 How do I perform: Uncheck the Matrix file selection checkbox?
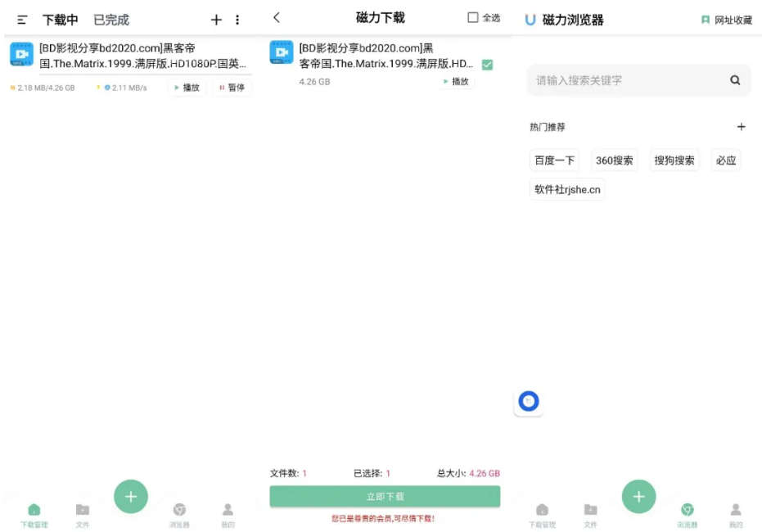click(x=489, y=63)
